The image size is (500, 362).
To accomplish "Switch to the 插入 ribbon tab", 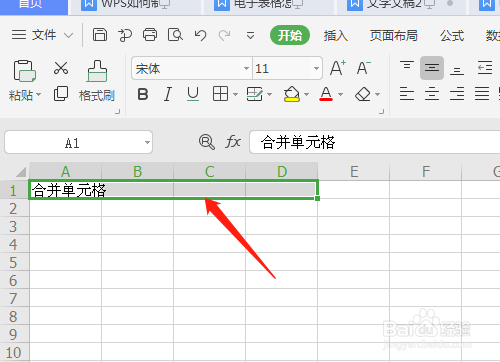I will tap(336, 35).
